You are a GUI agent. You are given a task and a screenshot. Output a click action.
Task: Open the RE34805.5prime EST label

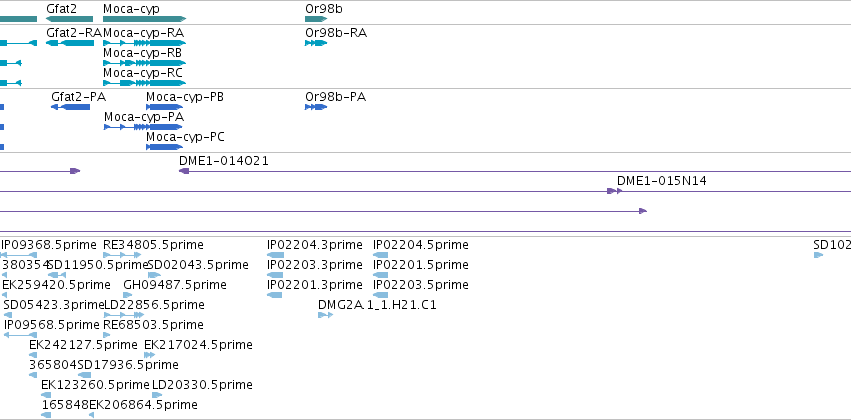[153, 245]
